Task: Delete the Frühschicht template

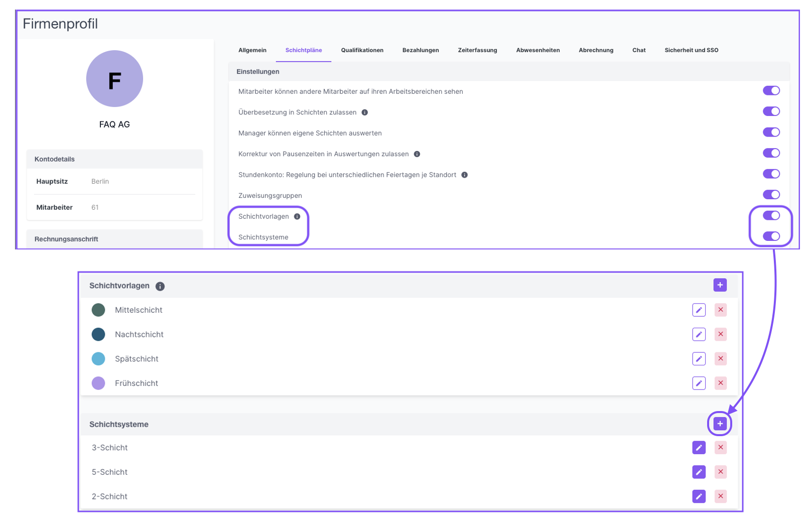Action: 720,383
